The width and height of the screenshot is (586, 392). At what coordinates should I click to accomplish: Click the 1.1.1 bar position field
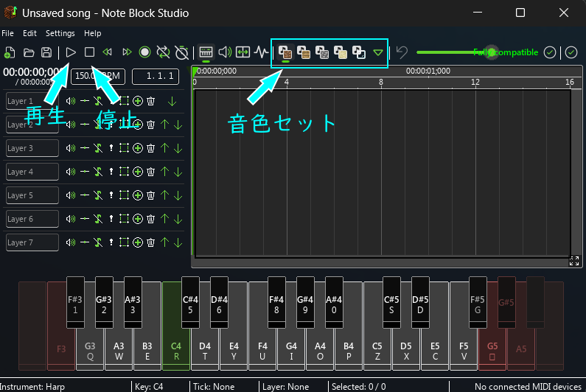tap(156, 76)
